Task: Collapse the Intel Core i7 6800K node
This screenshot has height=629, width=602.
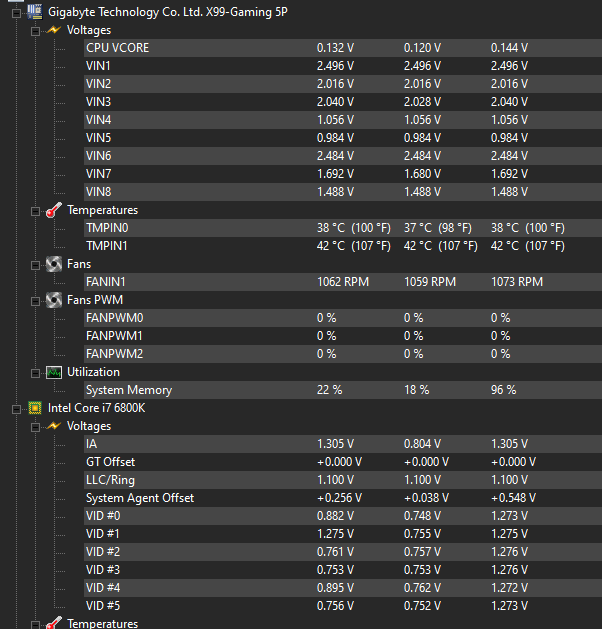Action: coord(16,409)
